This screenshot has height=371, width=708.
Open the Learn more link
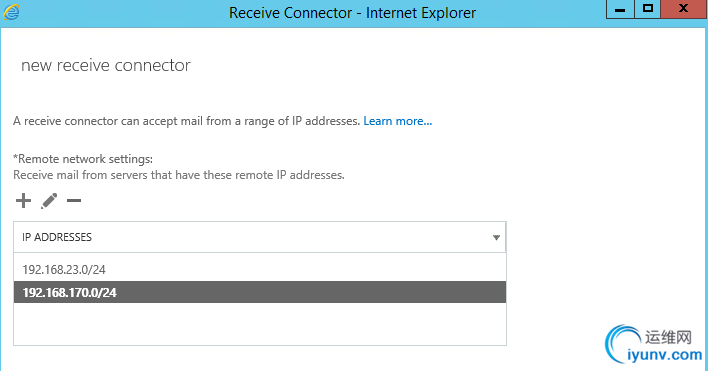(397, 121)
